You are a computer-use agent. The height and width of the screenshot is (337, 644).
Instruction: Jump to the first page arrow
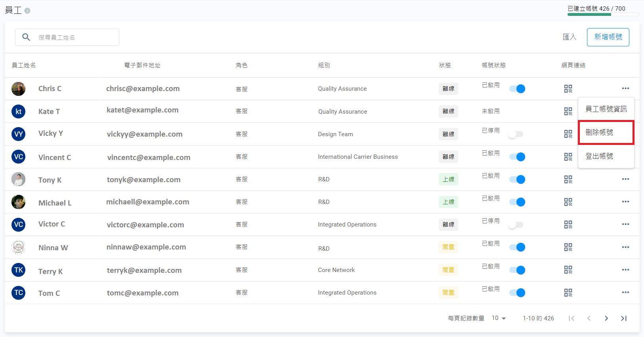pos(572,318)
